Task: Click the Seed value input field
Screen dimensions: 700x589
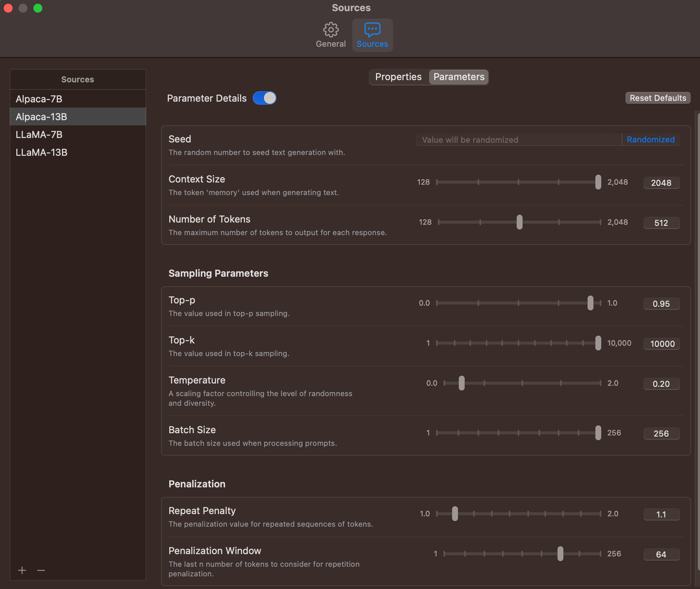Action: pos(519,140)
